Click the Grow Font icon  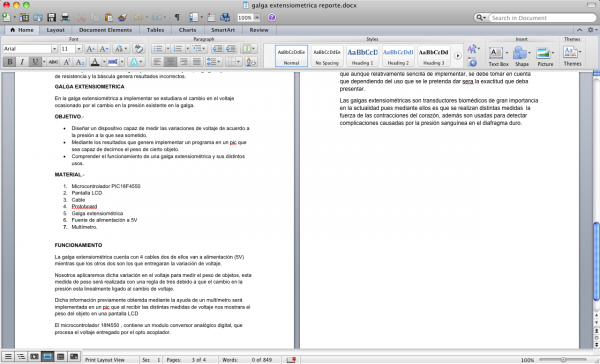[x=90, y=49]
